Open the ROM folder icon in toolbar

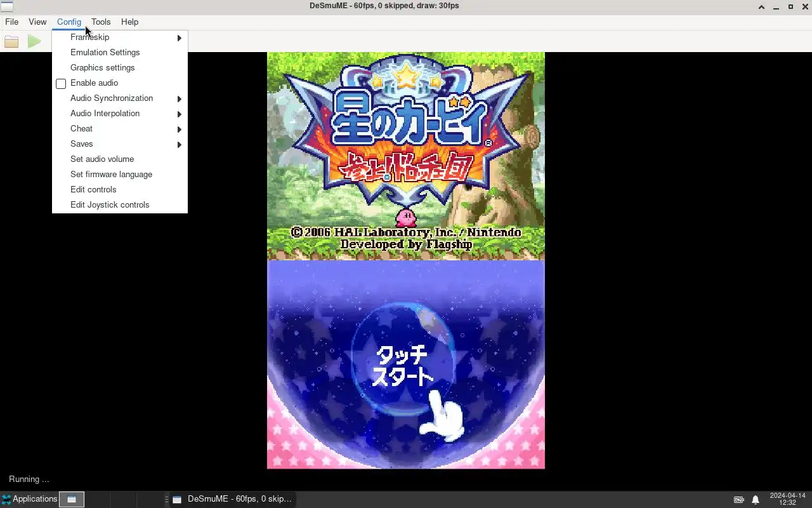point(11,42)
